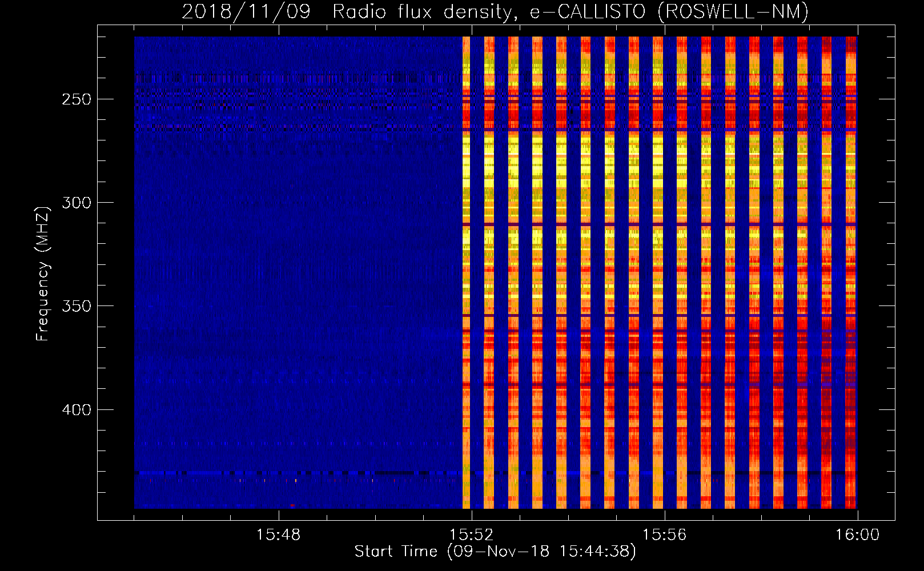Screen dimensions: 924x571
Task: Click the 'Start Time (09-Nov-18 15:44:38)' label
Action: [x=495, y=552]
